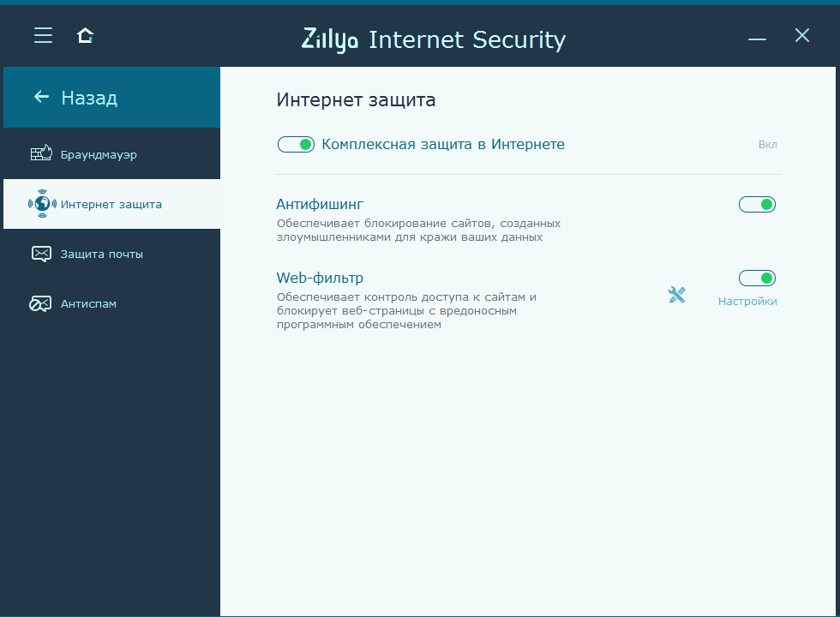Click the Internet protection globe icon
840x617 pixels.
tap(41, 204)
